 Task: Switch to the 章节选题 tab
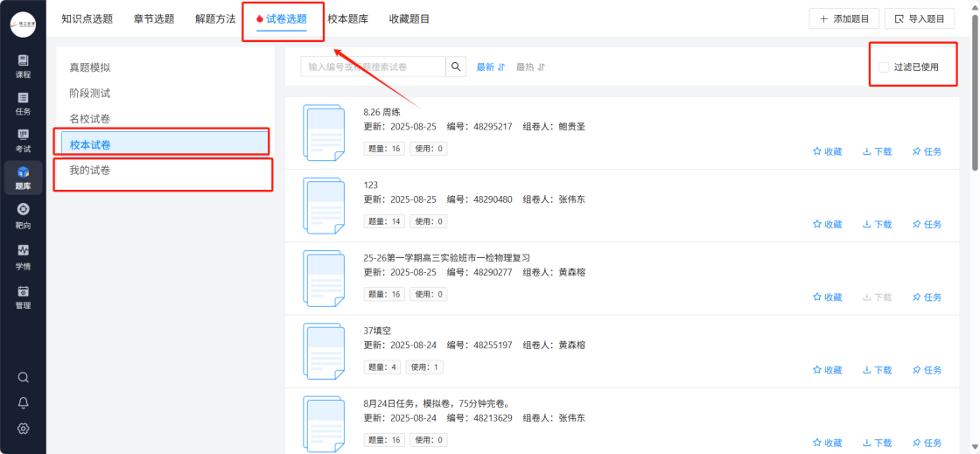point(154,18)
